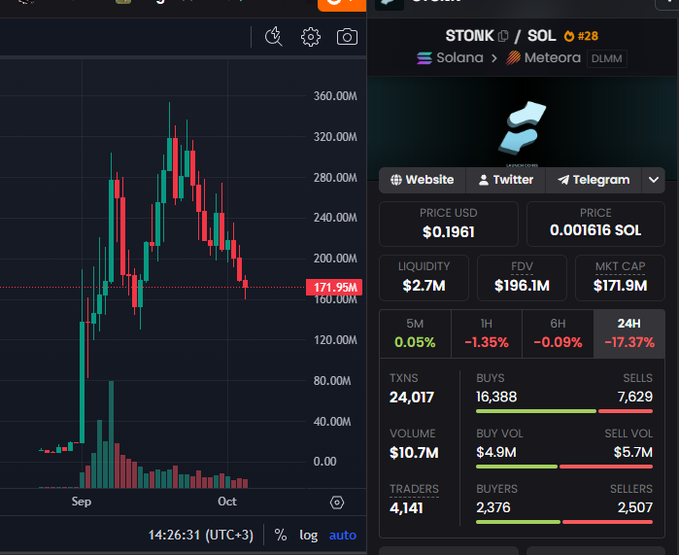Screen dimensions: 679x555
Task: Open chart settings gear icon
Action: 310,37
